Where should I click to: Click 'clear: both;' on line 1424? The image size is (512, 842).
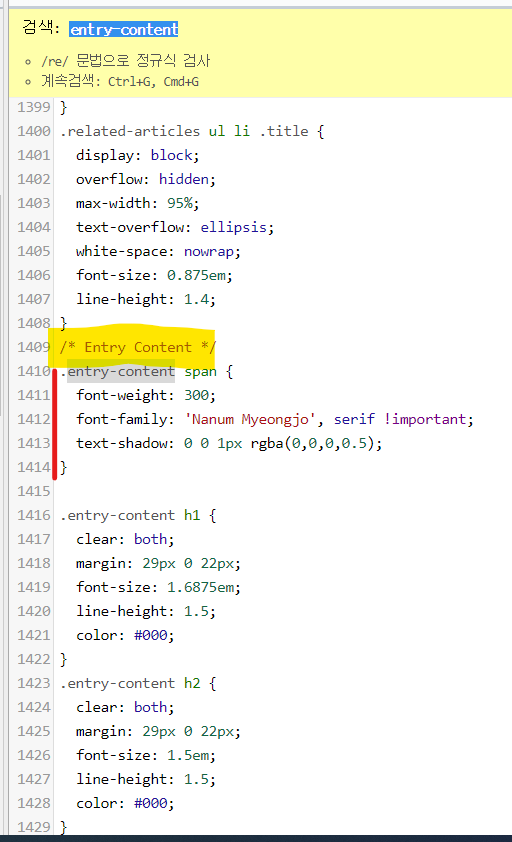(125, 707)
